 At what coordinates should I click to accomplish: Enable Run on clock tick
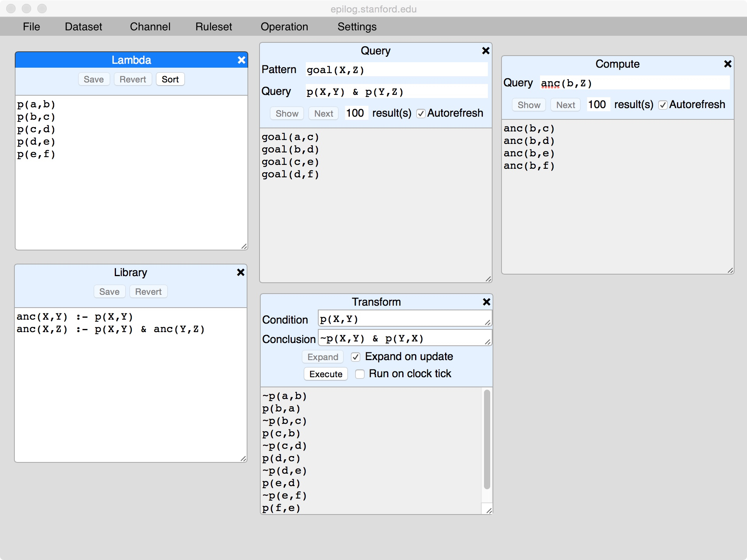(360, 374)
